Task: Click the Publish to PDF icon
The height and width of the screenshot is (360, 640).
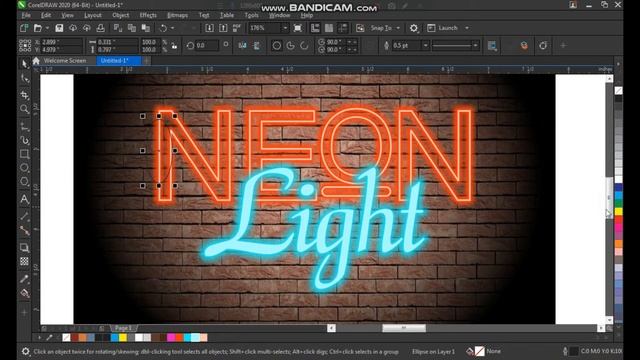Action: 237,28
